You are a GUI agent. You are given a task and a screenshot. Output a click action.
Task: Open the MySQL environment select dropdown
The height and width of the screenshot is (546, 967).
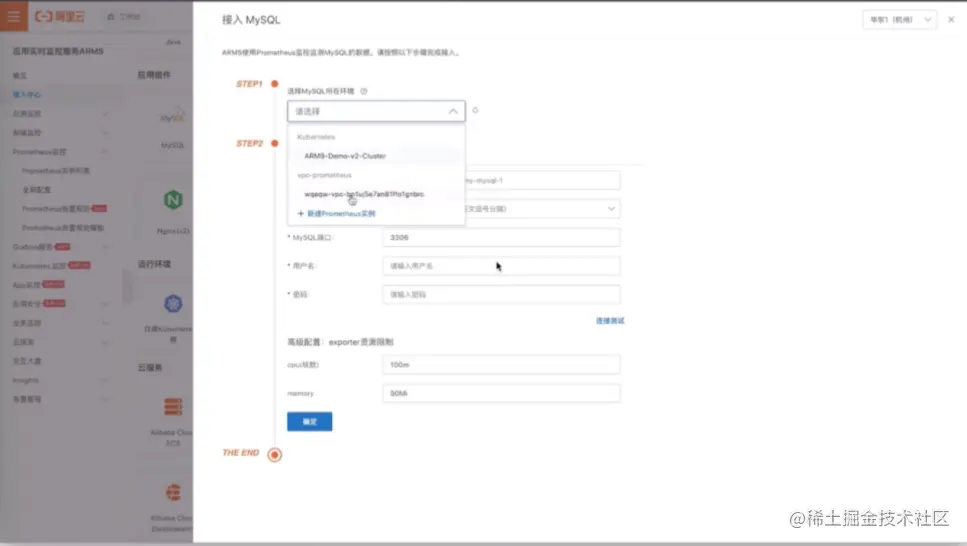376,111
